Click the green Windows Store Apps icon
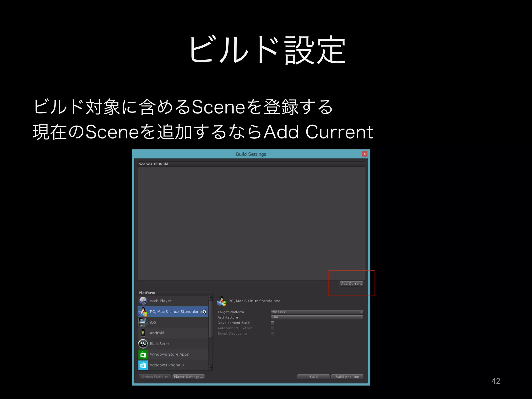532x399 pixels. pyautogui.click(x=143, y=354)
